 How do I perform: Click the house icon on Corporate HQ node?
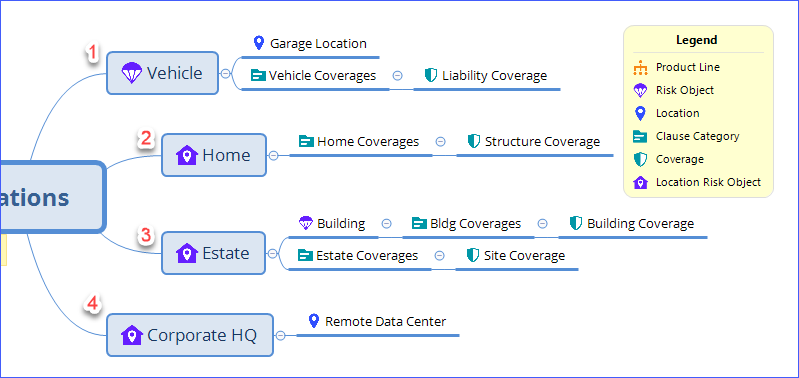(x=132, y=335)
